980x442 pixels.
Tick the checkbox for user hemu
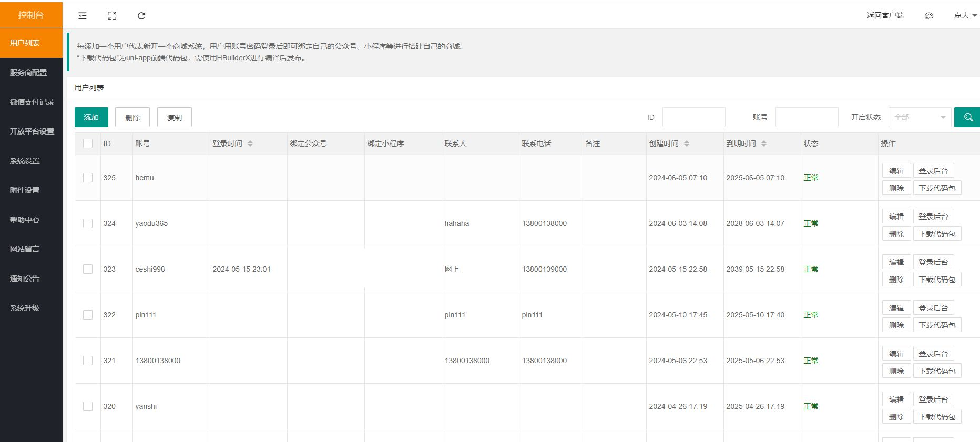[x=88, y=178]
